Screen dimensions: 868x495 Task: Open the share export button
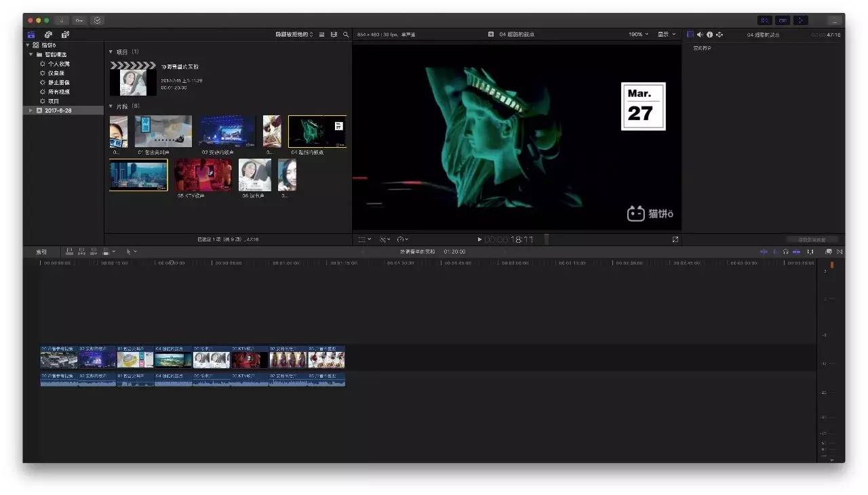click(835, 20)
